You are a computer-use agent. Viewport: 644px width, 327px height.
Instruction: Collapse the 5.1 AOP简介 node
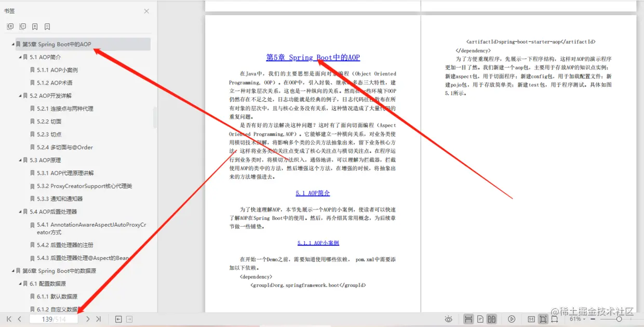click(x=20, y=57)
